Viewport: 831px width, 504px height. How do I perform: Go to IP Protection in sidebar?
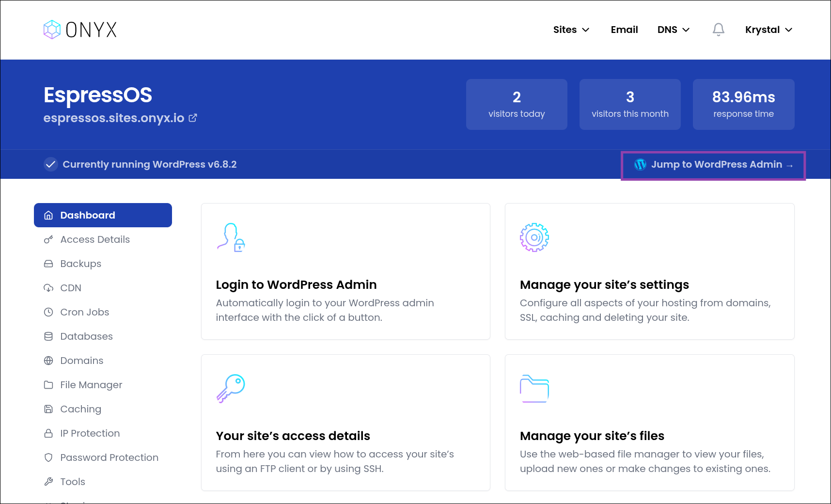[x=103, y=433]
